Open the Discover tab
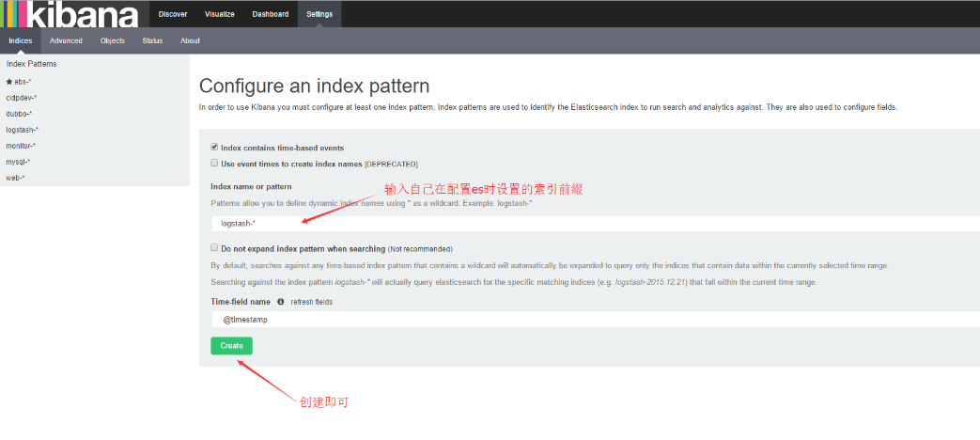Image resolution: width=980 pixels, height=440 pixels. (173, 14)
